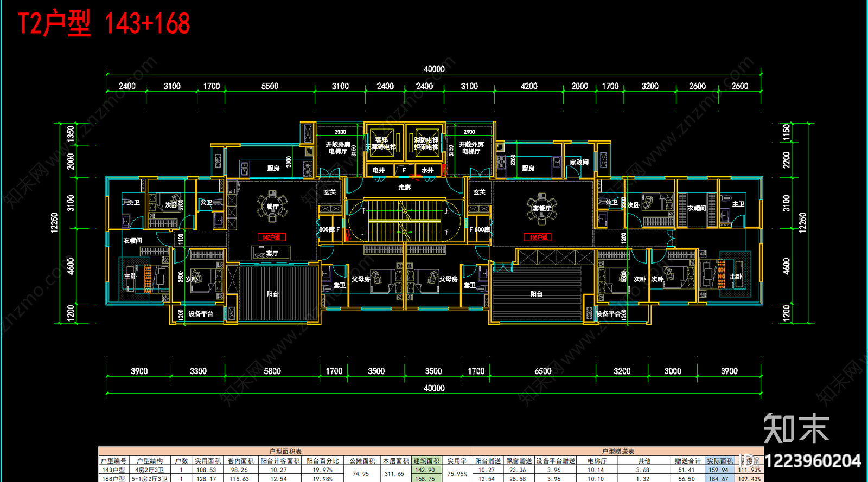Click the 56.50 table cell
Screen dimensions: 868x482
pos(687,479)
